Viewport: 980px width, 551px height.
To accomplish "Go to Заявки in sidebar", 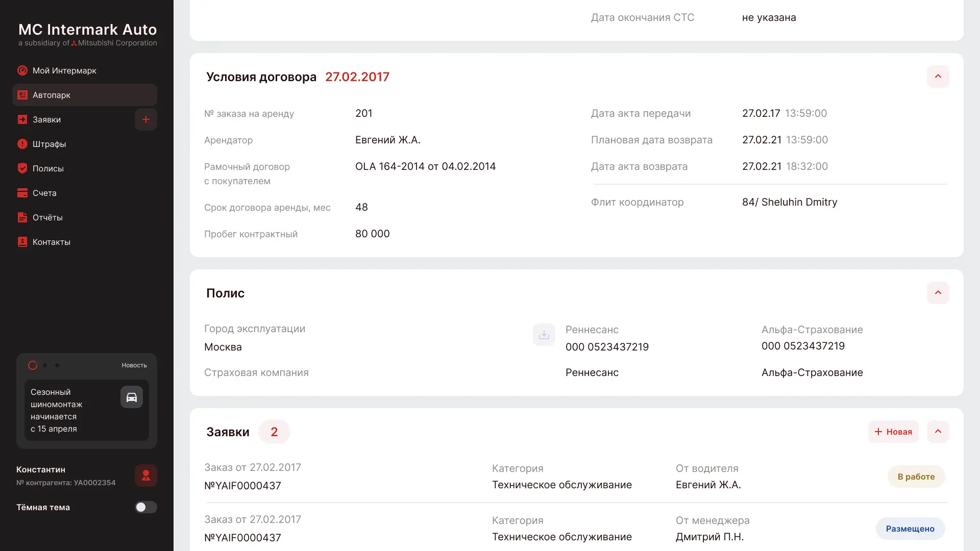I will (x=46, y=119).
